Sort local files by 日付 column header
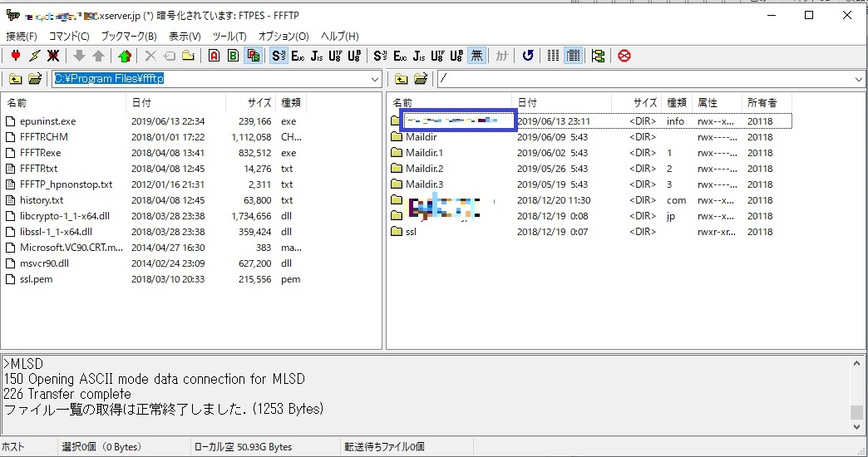The height and width of the screenshot is (457, 868). coord(176,103)
